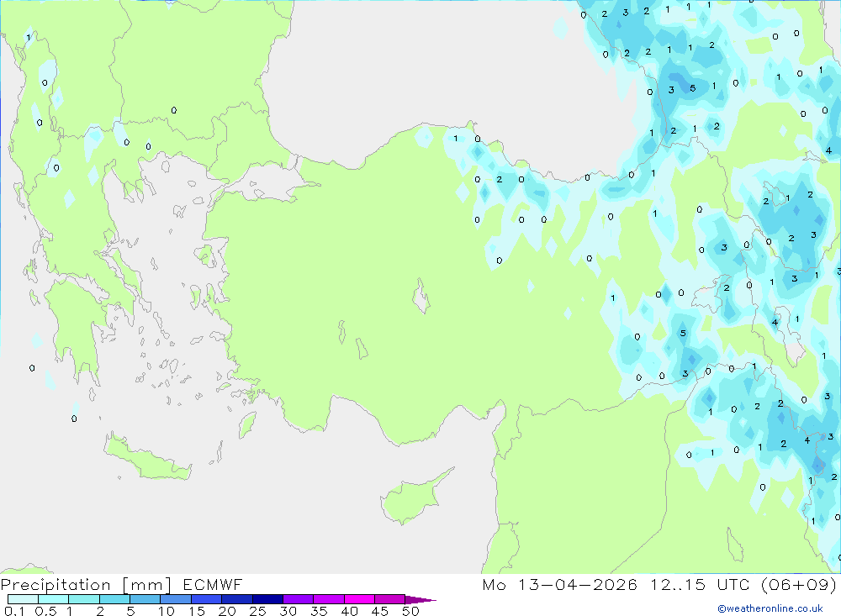Click the 40–45 mm magenta legend swatch
This screenshot has height=616, width=841.
[x=359, y=599]
